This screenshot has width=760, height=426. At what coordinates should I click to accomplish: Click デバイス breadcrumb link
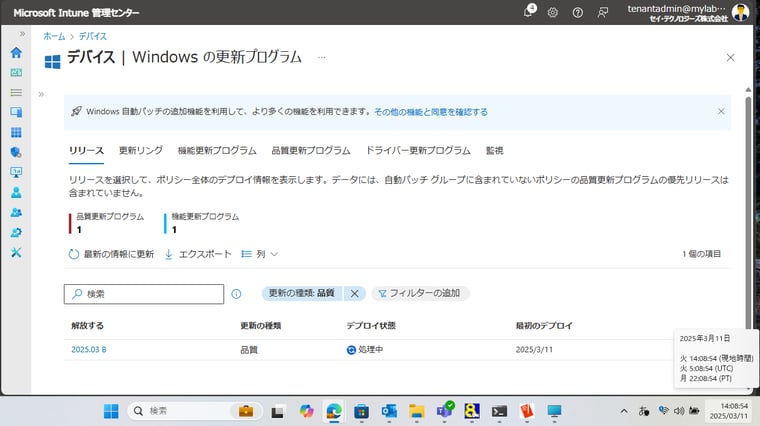[93, 36]
